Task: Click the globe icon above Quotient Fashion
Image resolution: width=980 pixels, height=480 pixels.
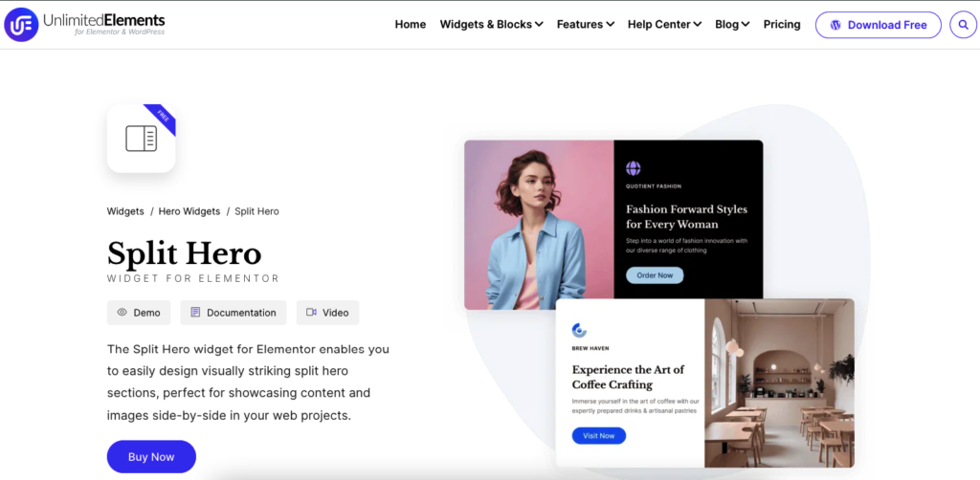Action: pyautogui.click(x=634, y=168)
